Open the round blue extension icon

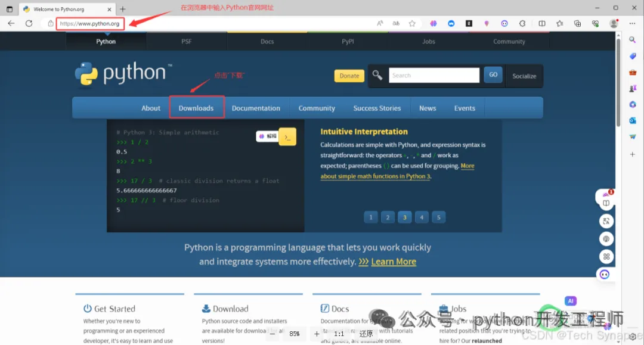click(451, 23)
